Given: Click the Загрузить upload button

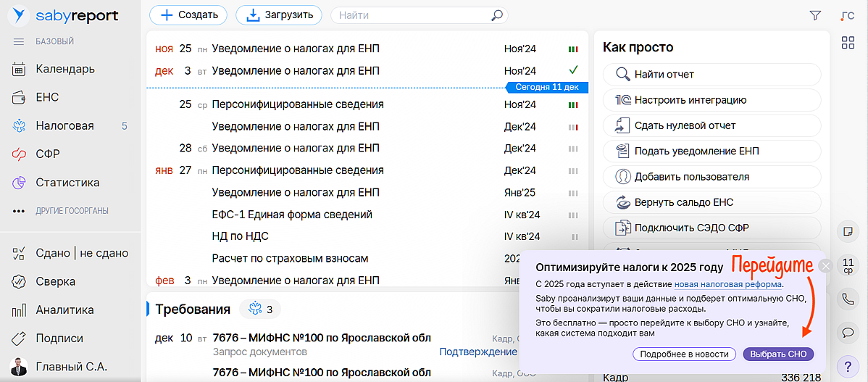Looking at the screenshot, I should pos(280,15).
